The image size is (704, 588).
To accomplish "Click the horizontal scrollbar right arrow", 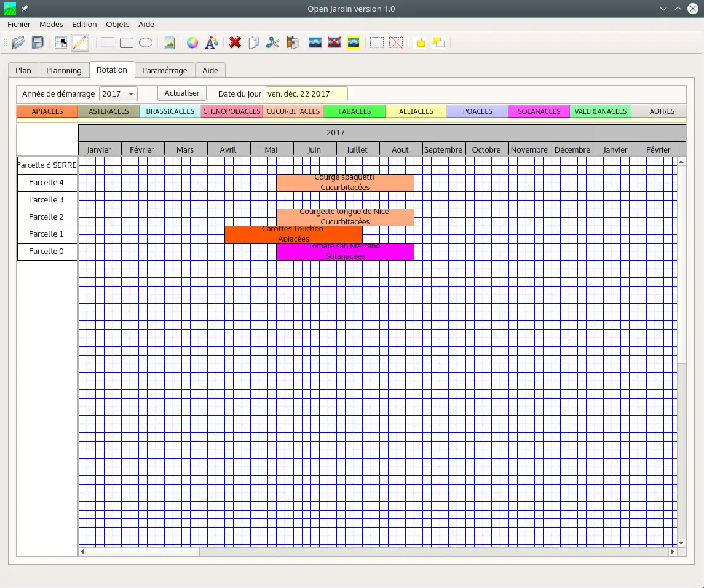I will coord(673,552).
